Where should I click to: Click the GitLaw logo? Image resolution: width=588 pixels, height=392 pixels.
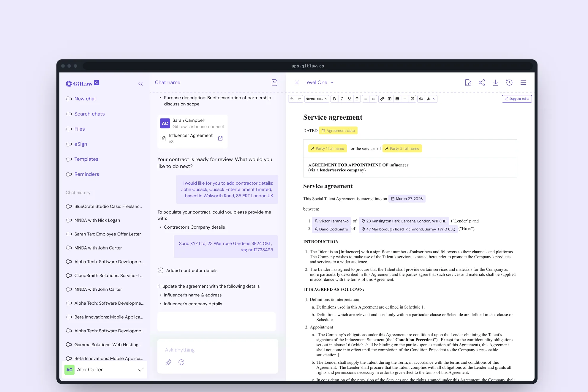[82, 83]
